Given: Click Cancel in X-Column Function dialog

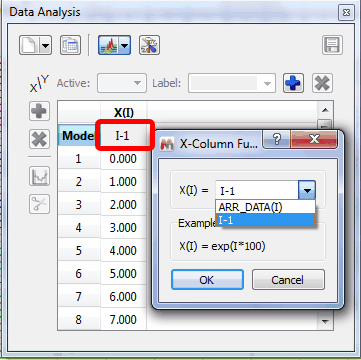Looking at the screenshot, I should [x=288, y=280].
